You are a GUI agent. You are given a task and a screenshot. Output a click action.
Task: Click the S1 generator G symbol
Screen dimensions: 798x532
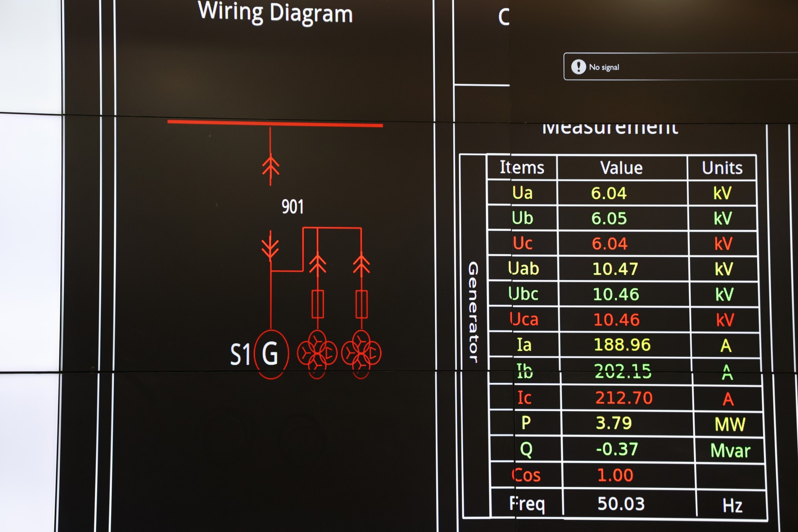(271, 354)
